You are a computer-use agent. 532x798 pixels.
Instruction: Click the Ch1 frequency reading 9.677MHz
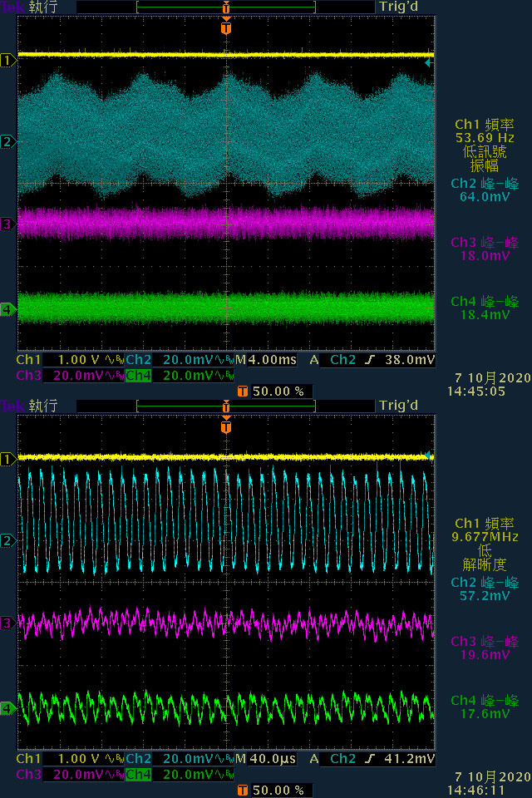485,537
